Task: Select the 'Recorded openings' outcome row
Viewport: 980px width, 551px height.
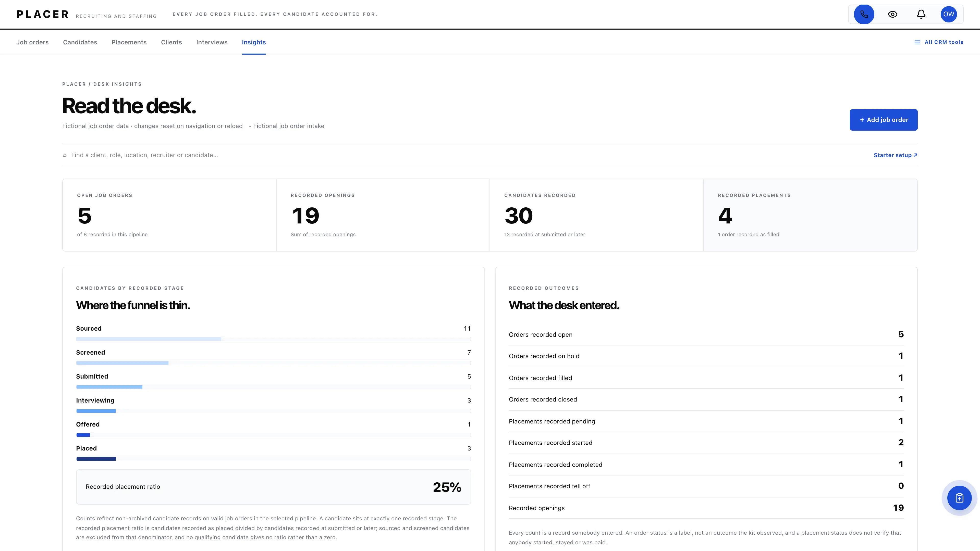Action: click(x=706, y=508)
